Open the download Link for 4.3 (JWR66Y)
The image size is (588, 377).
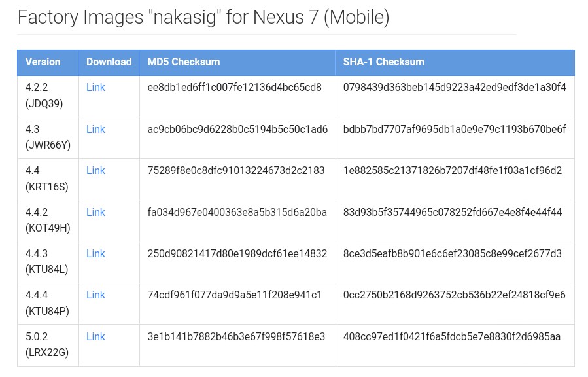(x=95, y=130)
